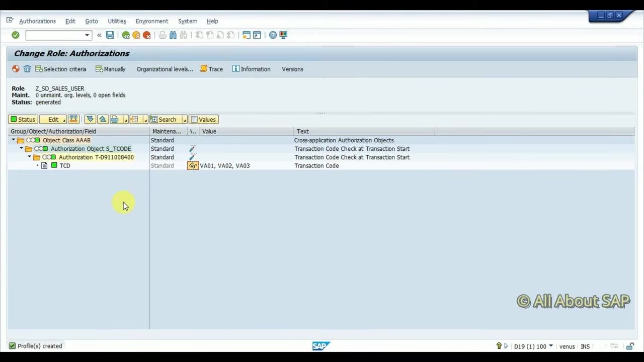Click the Information button

252,69
